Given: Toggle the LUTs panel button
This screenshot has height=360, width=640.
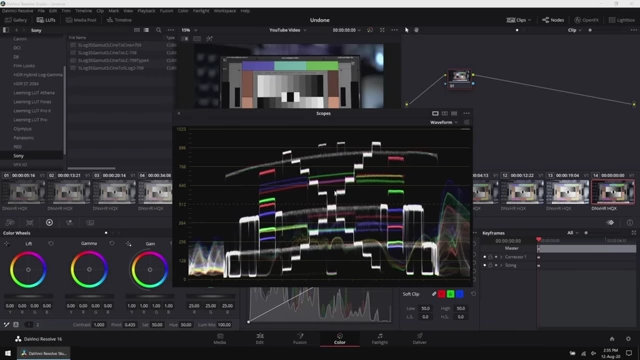Looking at the screenshot, I should point(46,20).
